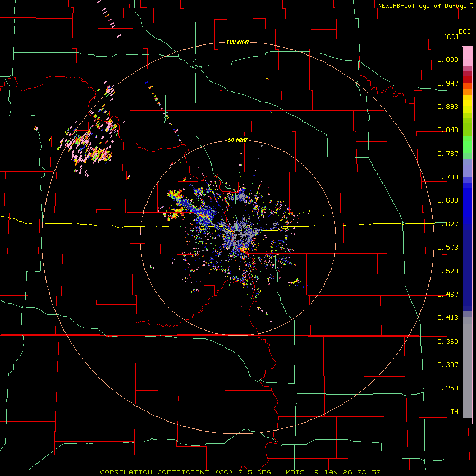Select the 0.627 scale value
Viewport: 476px width, 476px height.
(x=448, y=224)
